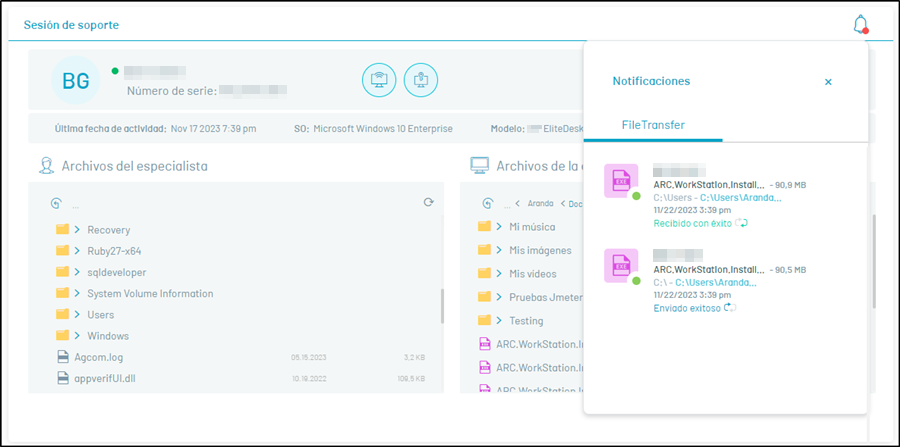
Task: Expand the Windows folder
Action: point(76,336)
